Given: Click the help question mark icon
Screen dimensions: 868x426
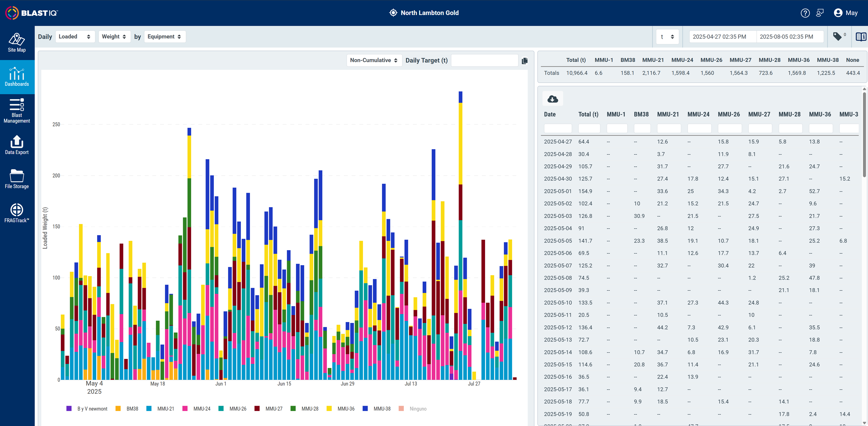Looking at the screenshot, I should click(805, 13).
